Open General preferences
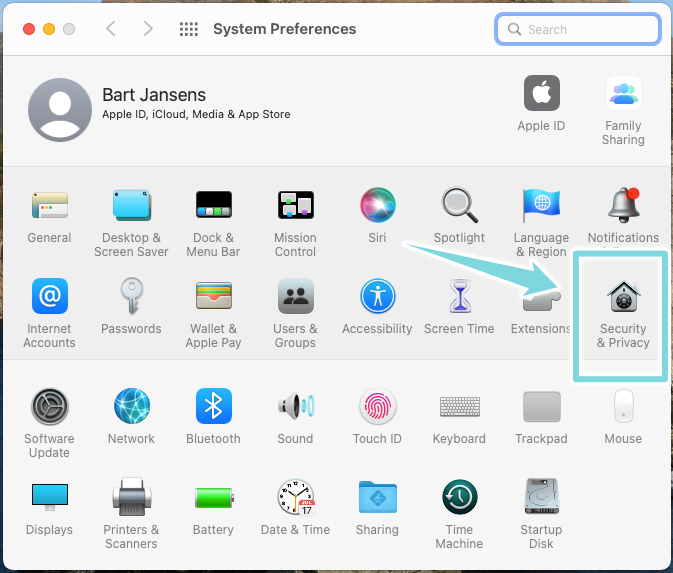The width and height of the screenshot is (673, 573). pos(50,205)
